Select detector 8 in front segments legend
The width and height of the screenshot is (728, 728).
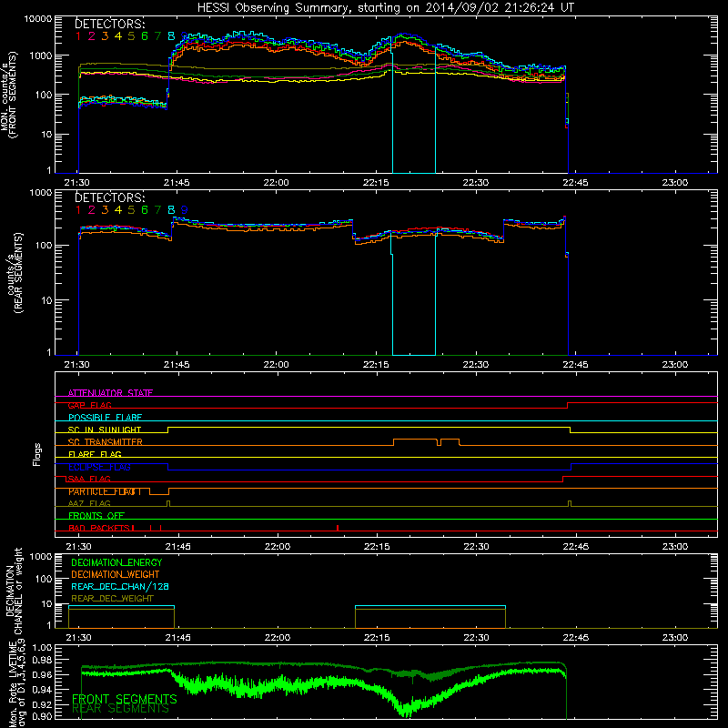point(171,36)
